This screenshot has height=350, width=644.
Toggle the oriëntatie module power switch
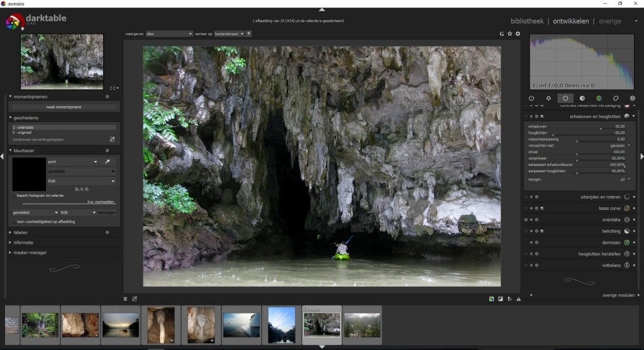pos(526,220)
